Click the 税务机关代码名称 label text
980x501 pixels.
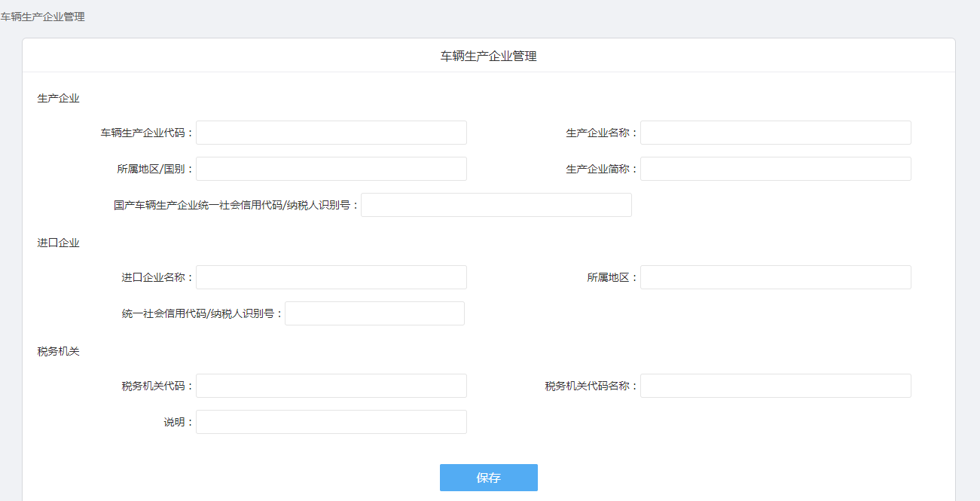point(587,386)
